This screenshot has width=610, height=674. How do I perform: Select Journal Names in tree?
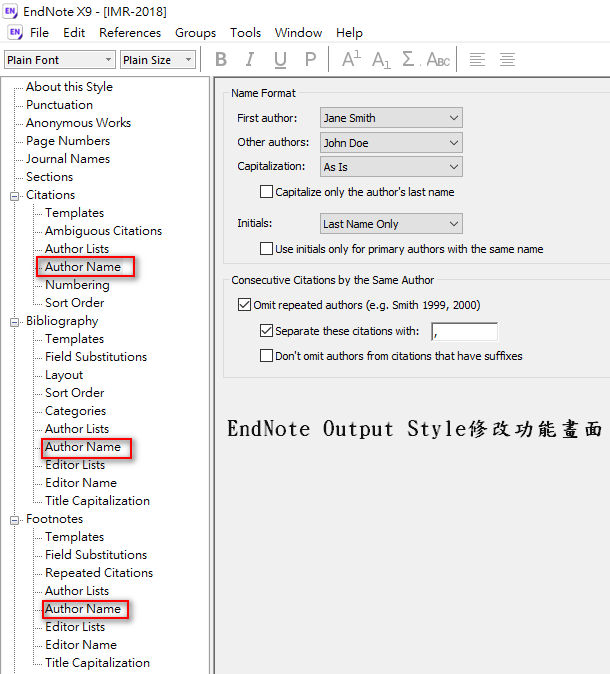click(68, 159)
